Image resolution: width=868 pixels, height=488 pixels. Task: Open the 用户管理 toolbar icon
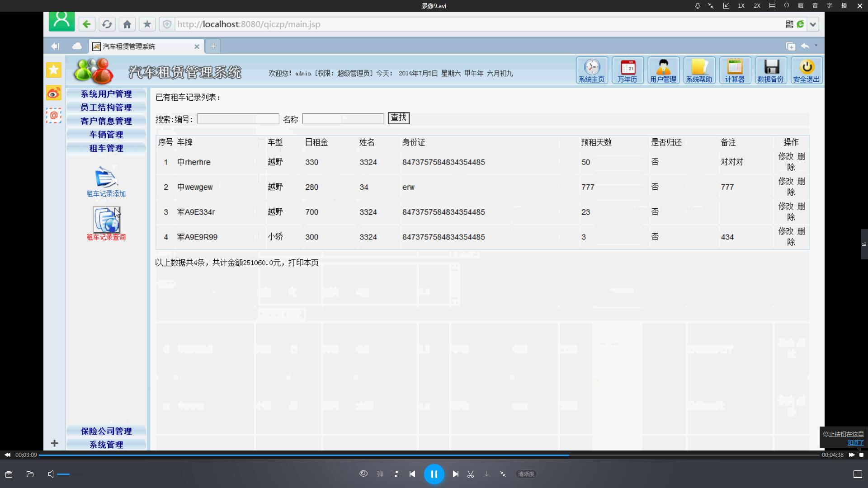click(x=663, y=70)
